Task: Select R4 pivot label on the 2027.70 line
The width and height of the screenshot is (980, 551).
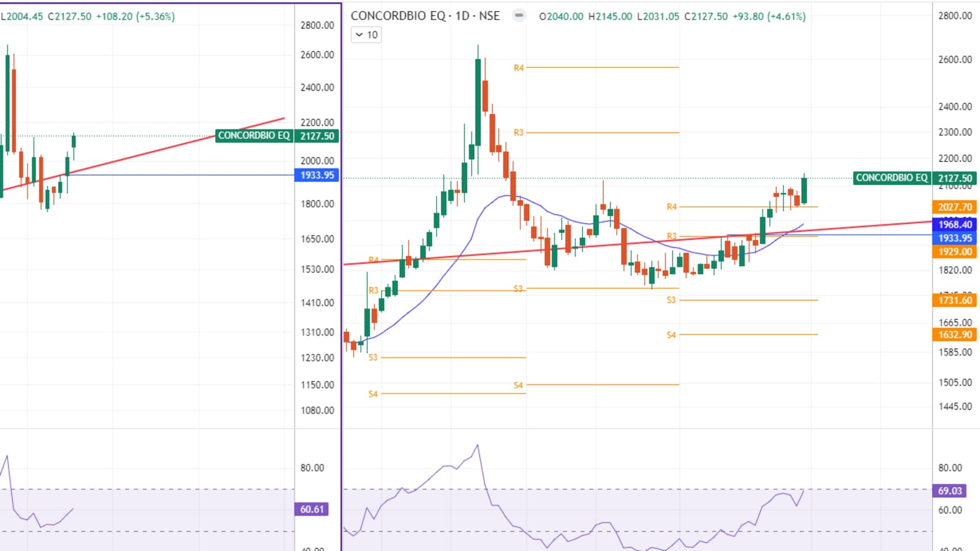Action: [672, 207]
